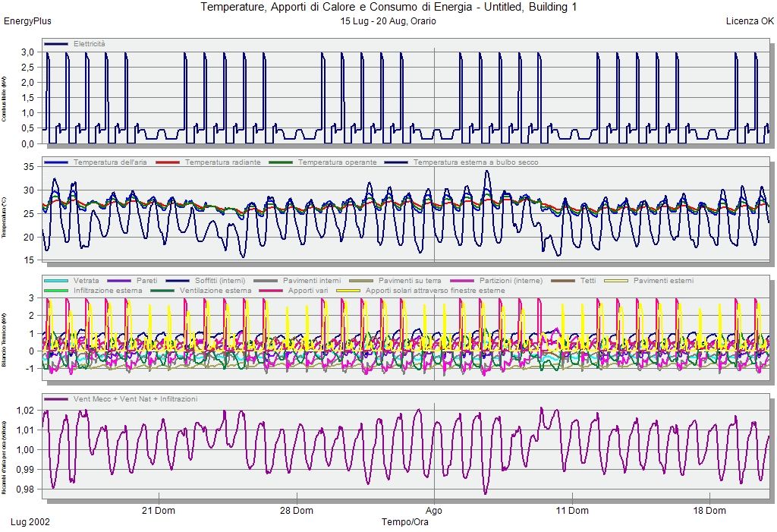The width and height of the screenshot is (777, 532).
Task: Click the '28 Dom' time axis label
Action: coord(297,511)
